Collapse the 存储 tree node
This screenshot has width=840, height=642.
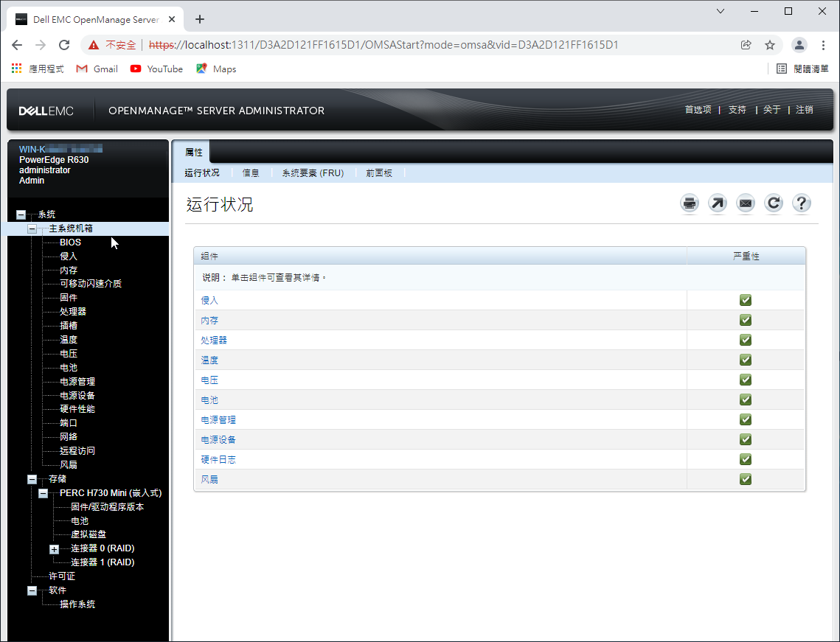point(32,479)
